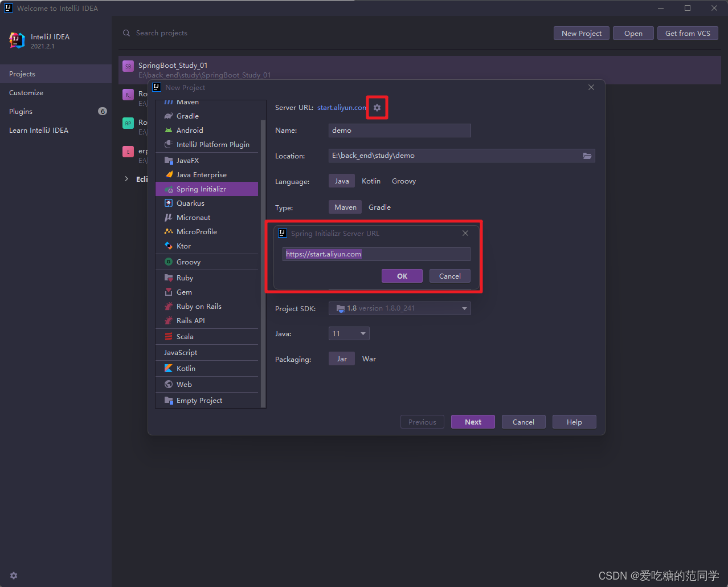
Task: Confirm server URL with OK button
Action: (402, 276)
